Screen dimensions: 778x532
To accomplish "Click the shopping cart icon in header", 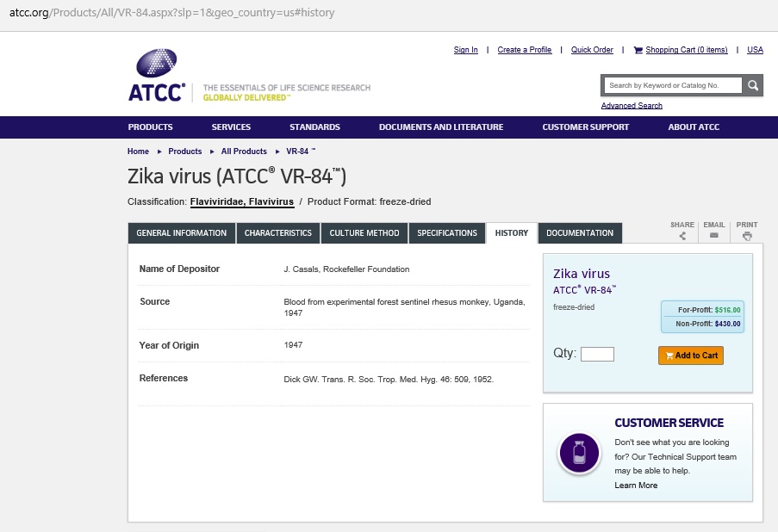I will 638,50.
